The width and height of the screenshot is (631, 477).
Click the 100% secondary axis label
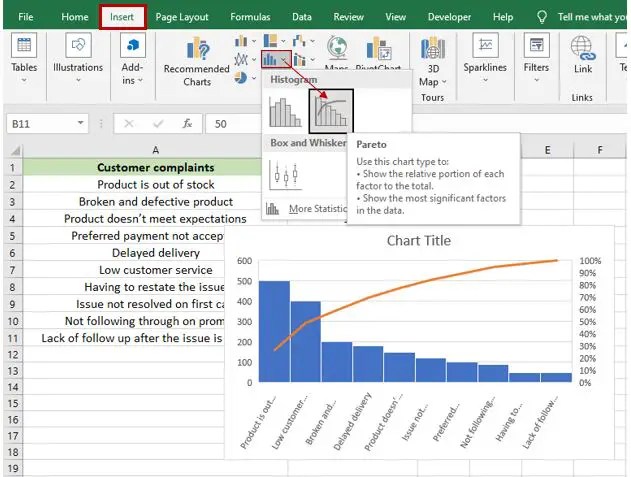coord(590,261)
